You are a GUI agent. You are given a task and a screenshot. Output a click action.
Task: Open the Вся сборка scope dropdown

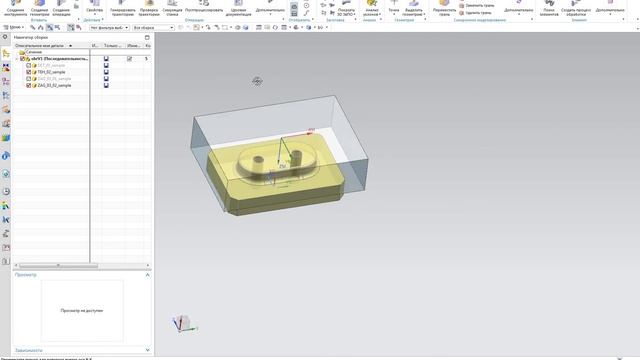click(153, 27)
